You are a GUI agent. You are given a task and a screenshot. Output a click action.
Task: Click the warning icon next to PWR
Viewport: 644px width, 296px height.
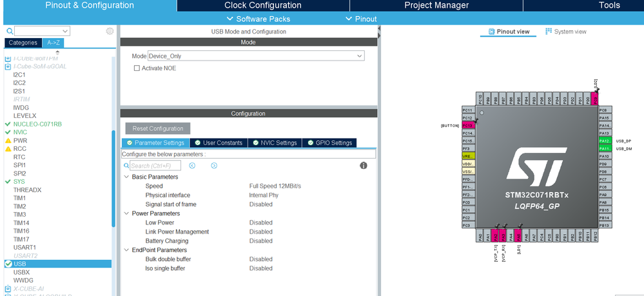click(x=8, y=141)
